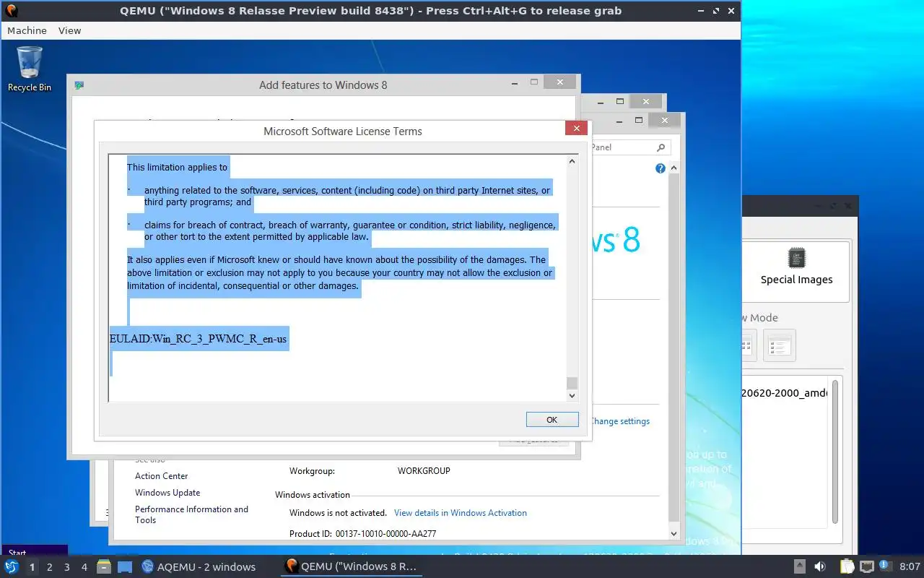Click the search magnifier in Control Panel box

click(661, 147)
